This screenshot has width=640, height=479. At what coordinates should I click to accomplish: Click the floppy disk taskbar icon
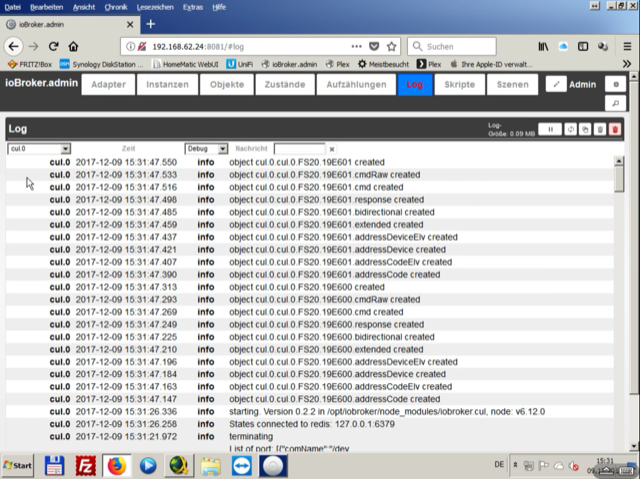tap(54, 466)
